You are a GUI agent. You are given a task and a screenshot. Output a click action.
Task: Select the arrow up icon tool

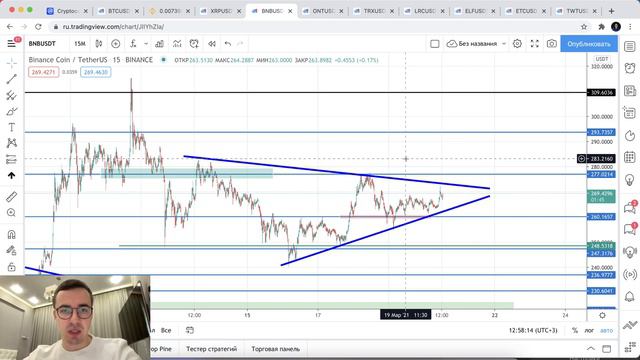(x=11, y=176)
